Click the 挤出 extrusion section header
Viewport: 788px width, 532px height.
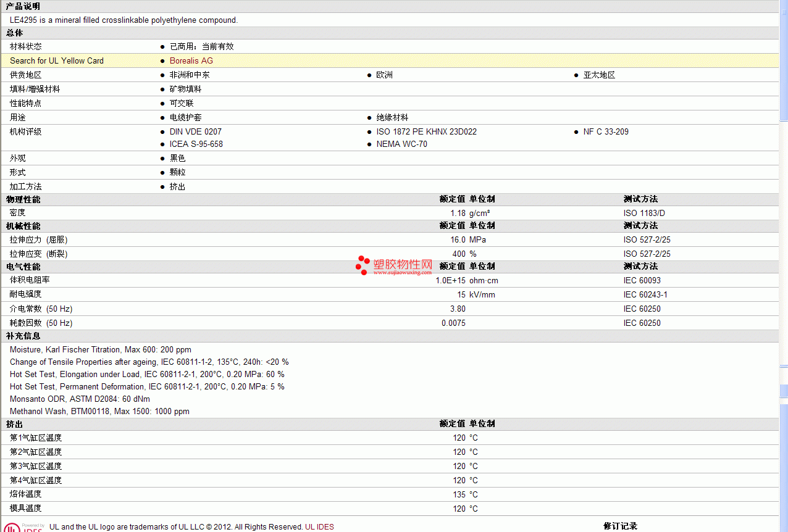pyautogui.click(x=14, y=424)
